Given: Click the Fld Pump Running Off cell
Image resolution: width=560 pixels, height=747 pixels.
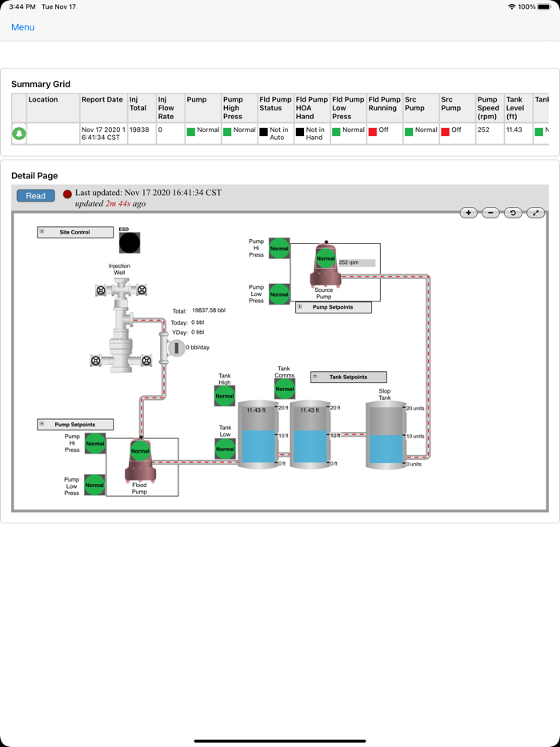Looking at the screenshot, I should (384, 134).
